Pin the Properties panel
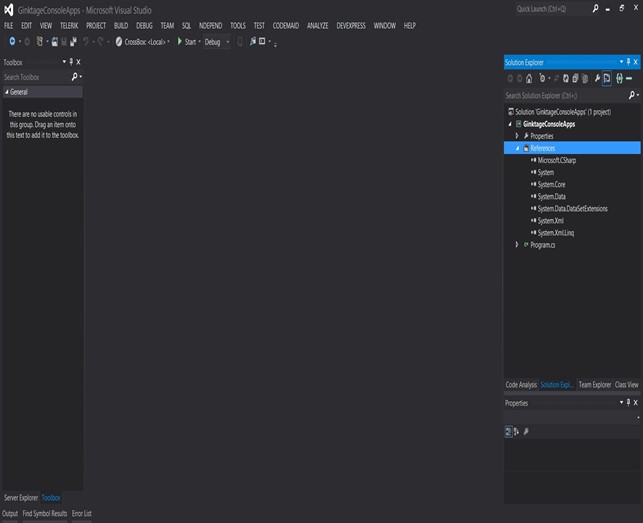Viewport: 643px width, 523px height. (628, 403)
